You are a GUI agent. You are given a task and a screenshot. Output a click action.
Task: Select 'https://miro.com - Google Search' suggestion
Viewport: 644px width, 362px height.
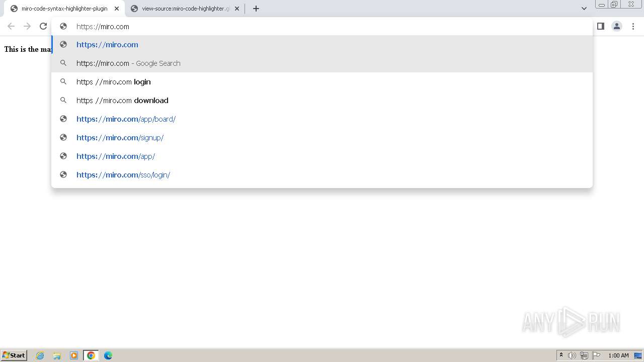coord(322,63)
